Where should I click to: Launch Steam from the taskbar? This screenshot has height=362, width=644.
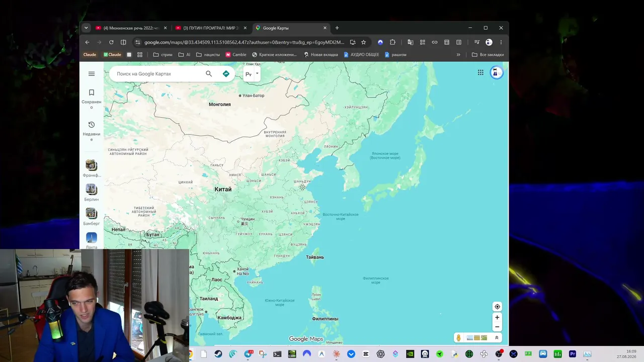click(218, 354)
